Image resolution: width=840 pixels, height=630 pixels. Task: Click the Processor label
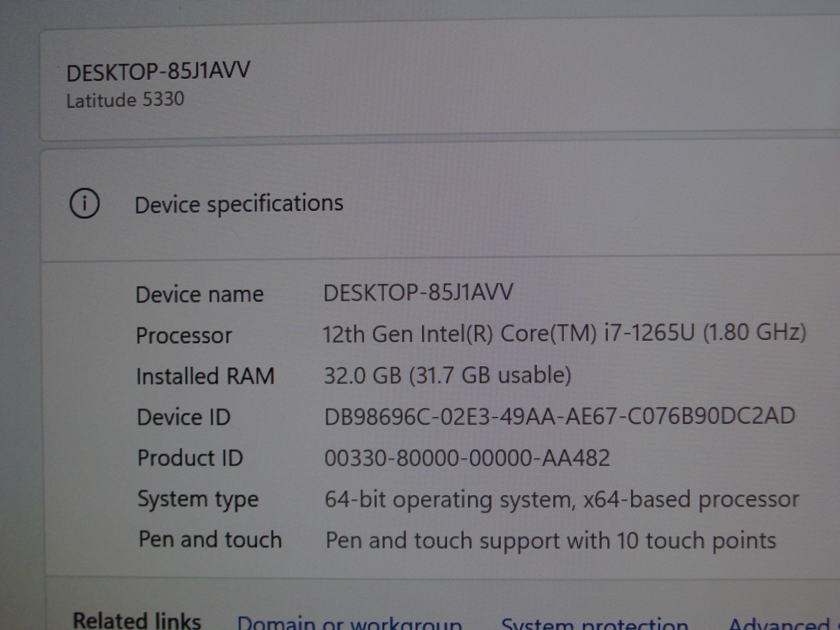pyautogui.click(x=184, y=336)
